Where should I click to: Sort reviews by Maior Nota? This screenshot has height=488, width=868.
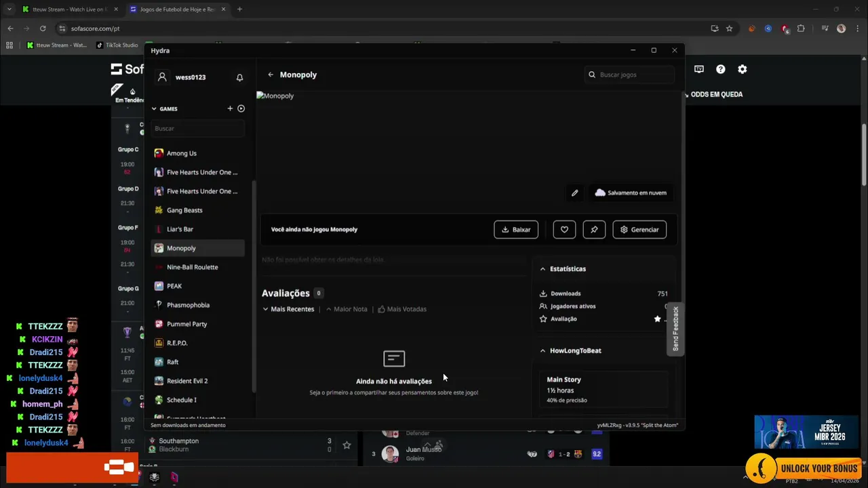click(x=347, y=309)
